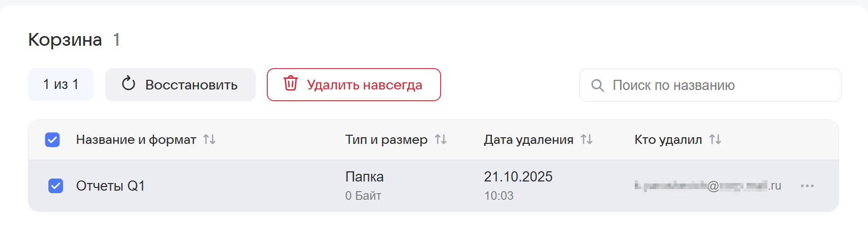
Task: Click the circular restore arrow icon
Action: click(x=129, y=83)
